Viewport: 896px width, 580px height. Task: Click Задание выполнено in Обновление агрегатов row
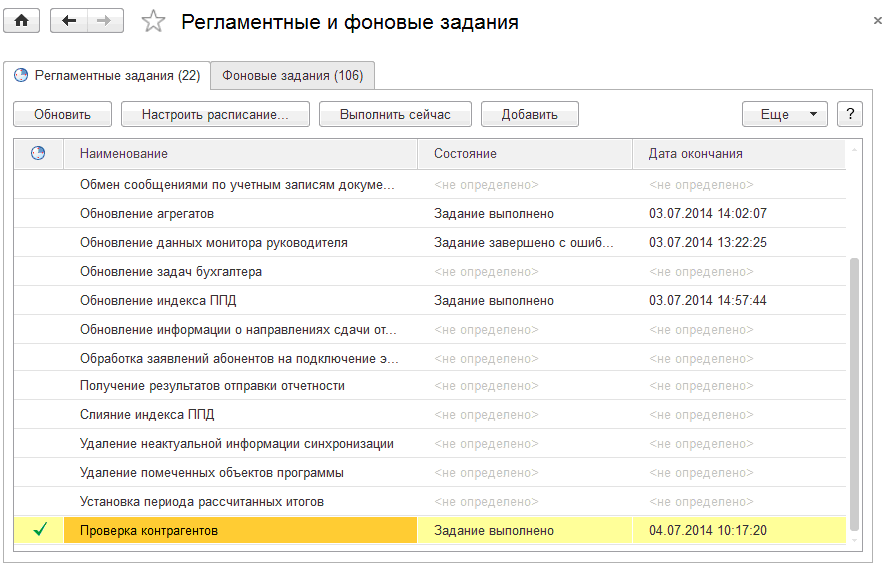525,214
